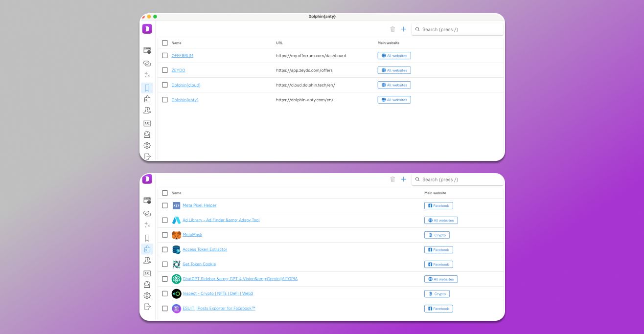Screen dimensions: 644x334
Task: Check the Access Token Extractor row checkbox
Action: [x=165, y=249]
